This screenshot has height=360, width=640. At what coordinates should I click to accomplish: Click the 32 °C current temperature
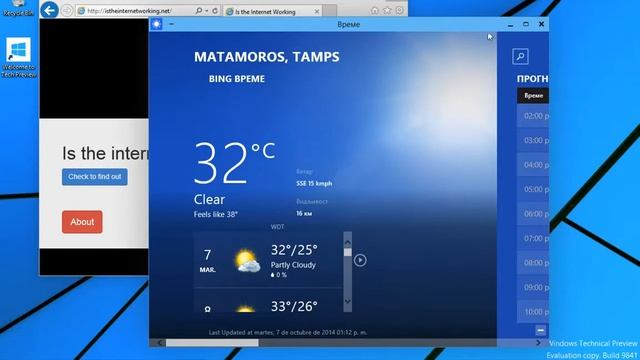tap(234, 163)
